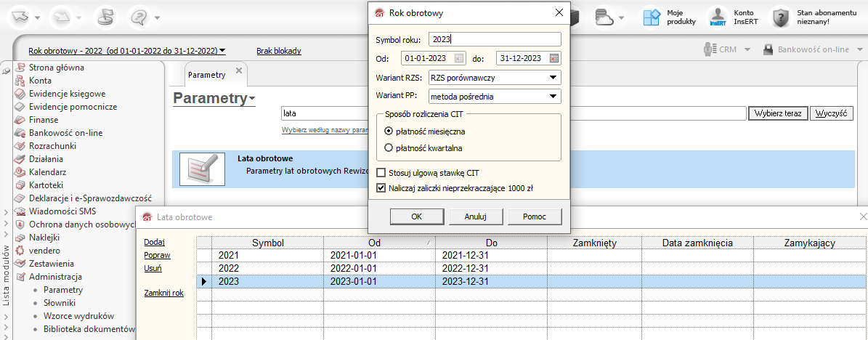Open the CRM toolbar icon
This screenshot has width=868, height=340.
click(709, 49)
